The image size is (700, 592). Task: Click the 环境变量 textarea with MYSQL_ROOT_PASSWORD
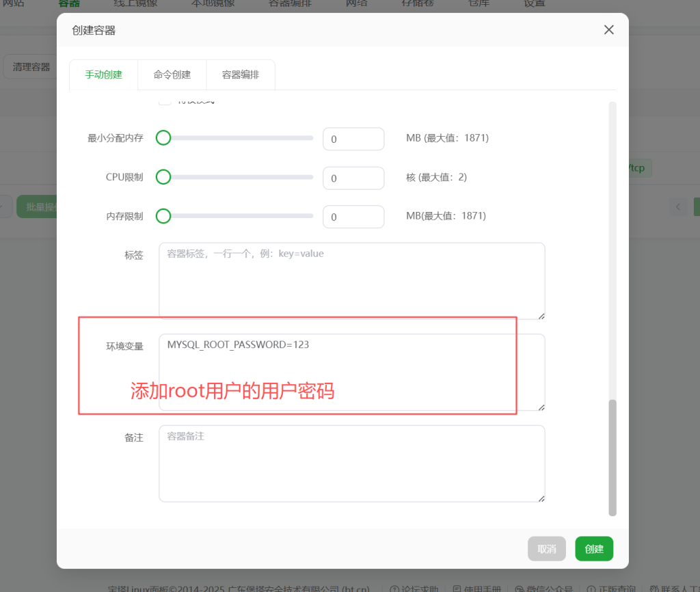tap(352, 373)
